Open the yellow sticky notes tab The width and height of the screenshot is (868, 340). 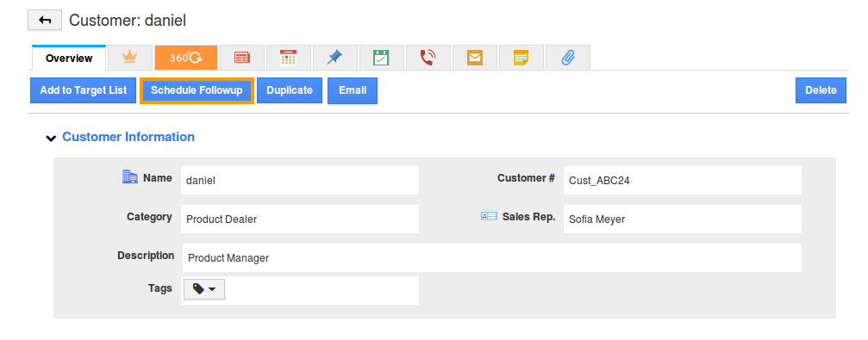521,58
